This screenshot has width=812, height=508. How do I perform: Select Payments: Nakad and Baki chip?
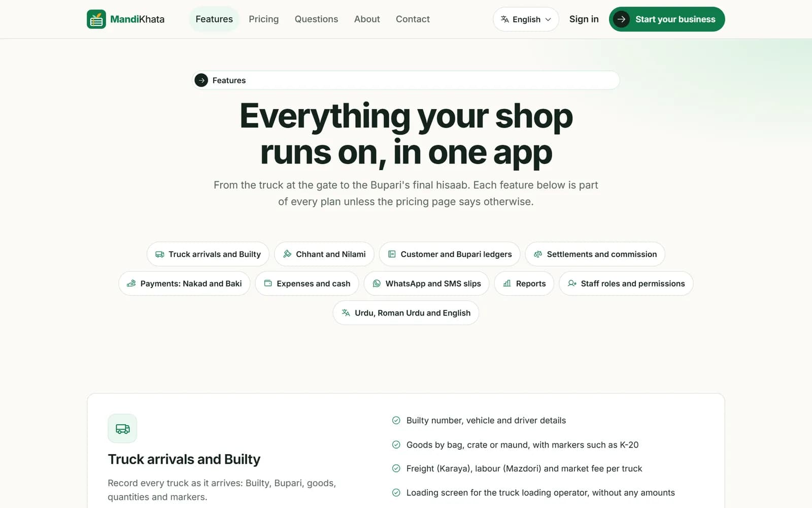click(x=184, y=283)
